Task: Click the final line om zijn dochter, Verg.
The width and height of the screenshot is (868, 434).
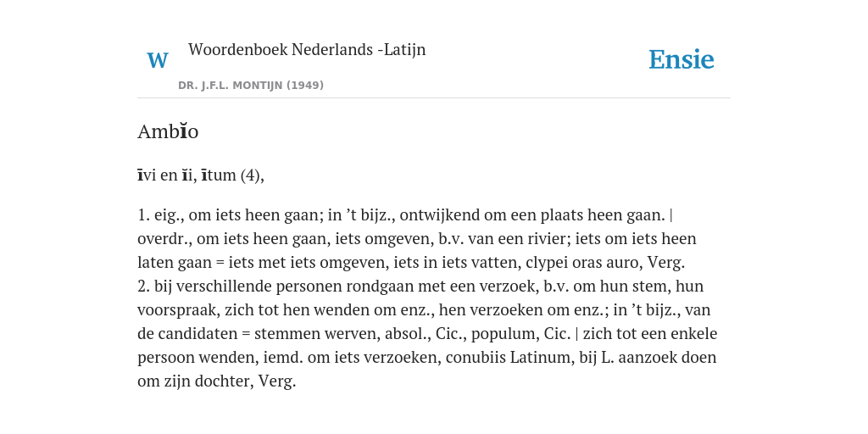Action: pyautogui.click(x=216, y=381)
